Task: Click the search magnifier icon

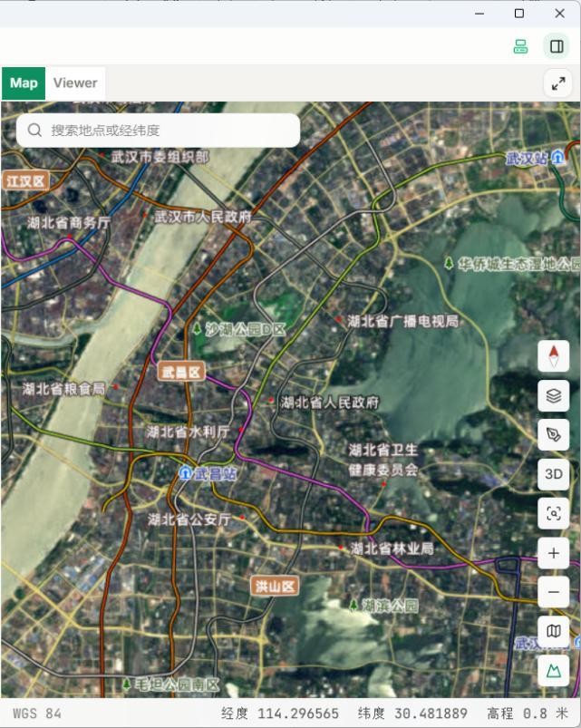Action: 34,131
